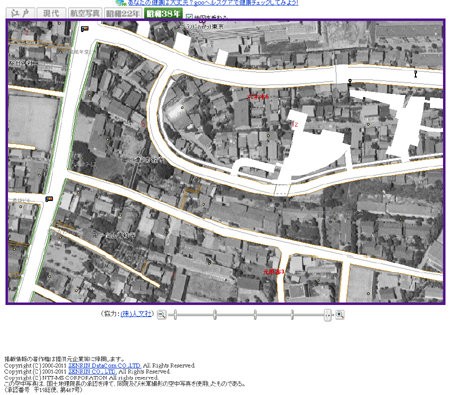
Task: Click the red district label above the white plaza
Action: pos(258,97)
